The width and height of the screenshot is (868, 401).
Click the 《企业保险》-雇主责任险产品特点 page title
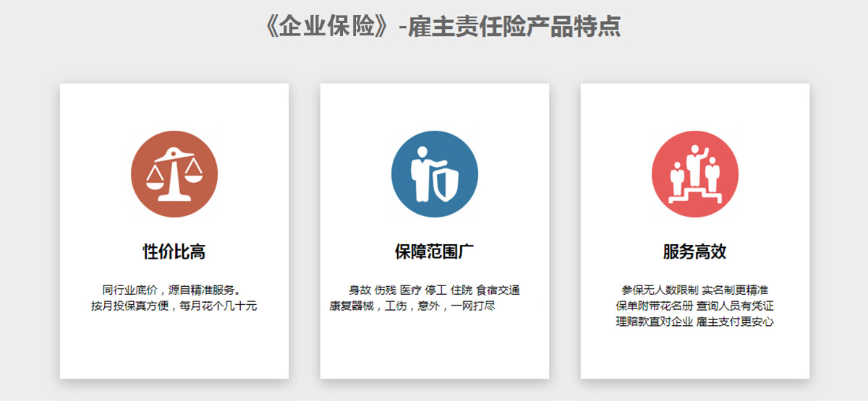(x=443, y=27)
